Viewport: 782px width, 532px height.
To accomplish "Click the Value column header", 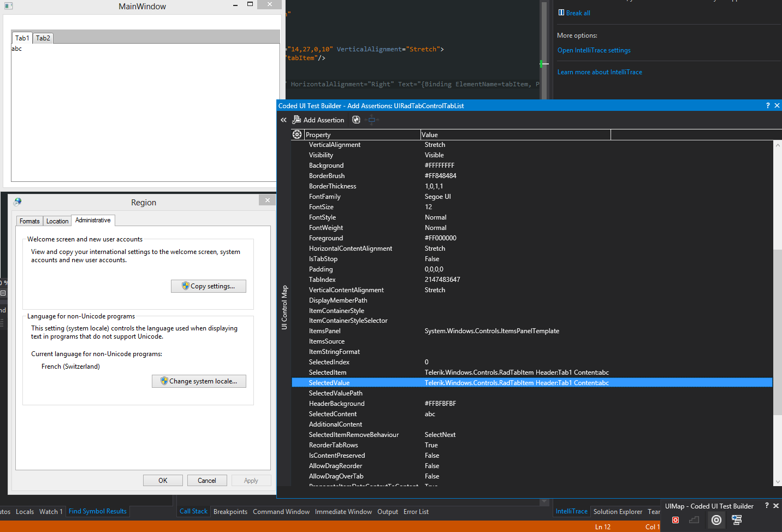I will [x=516, y=134].
